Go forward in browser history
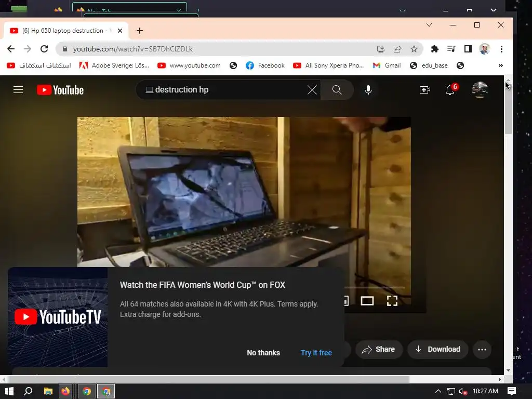 click(x=28, y=49)
